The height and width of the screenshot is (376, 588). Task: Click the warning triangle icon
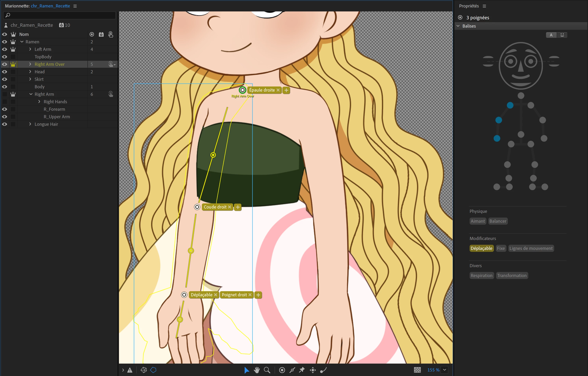[130, 370]
